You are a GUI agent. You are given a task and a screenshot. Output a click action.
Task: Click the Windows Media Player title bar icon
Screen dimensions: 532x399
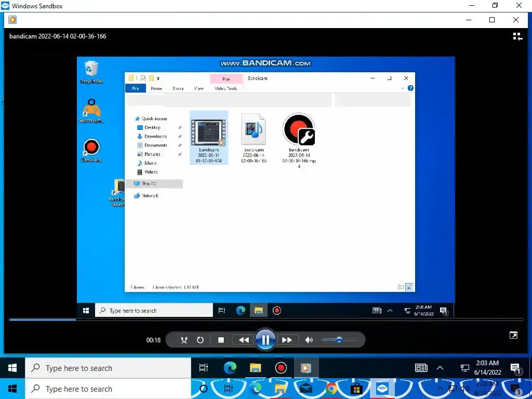coord(12,20)
